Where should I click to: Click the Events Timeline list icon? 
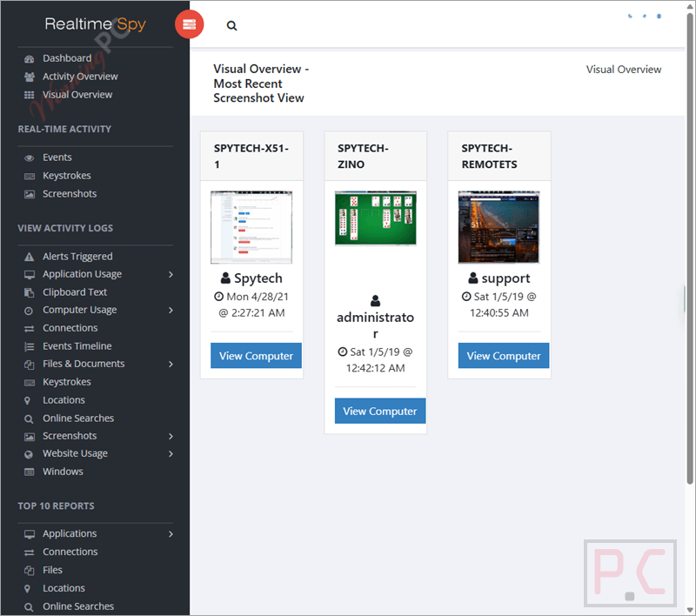click(30, 346)
